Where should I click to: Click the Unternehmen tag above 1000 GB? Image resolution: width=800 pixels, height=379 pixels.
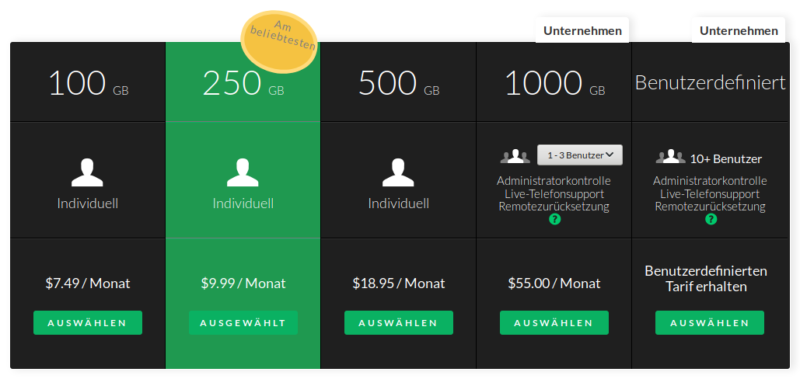pos(582,31)
